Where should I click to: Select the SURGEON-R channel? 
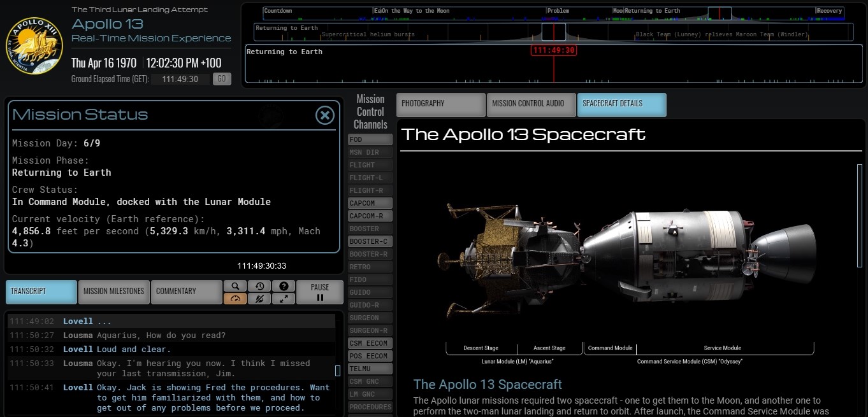[370, 330]
